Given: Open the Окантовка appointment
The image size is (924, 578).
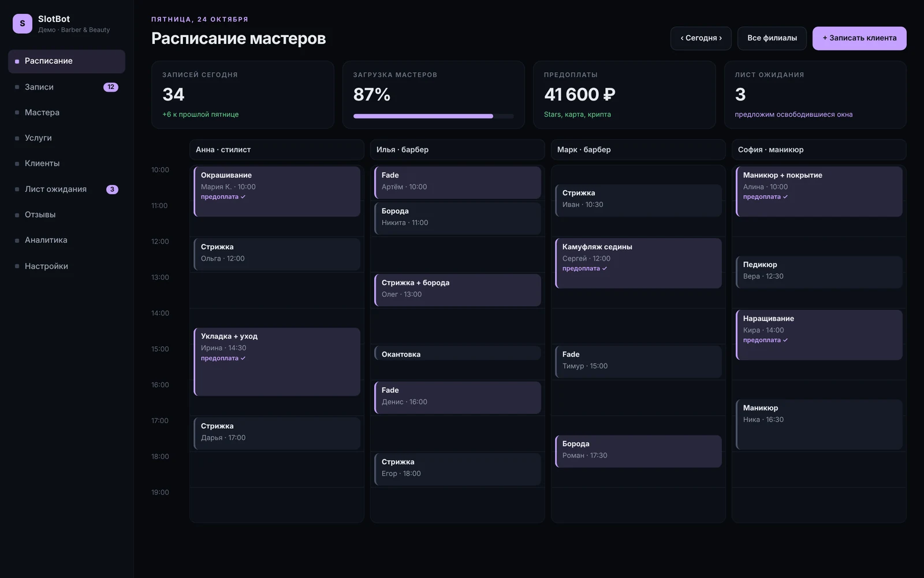Looking at the screenshot, I should [457, 353].
